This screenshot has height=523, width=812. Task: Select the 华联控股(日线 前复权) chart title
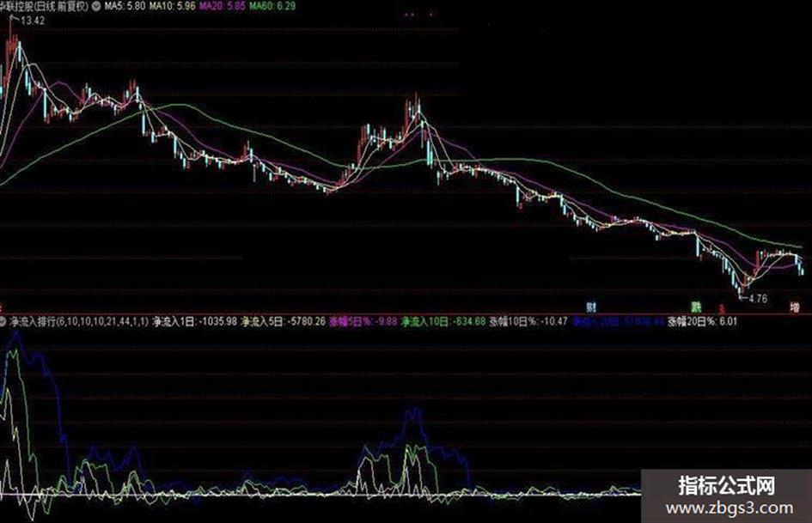pos(45,6)
